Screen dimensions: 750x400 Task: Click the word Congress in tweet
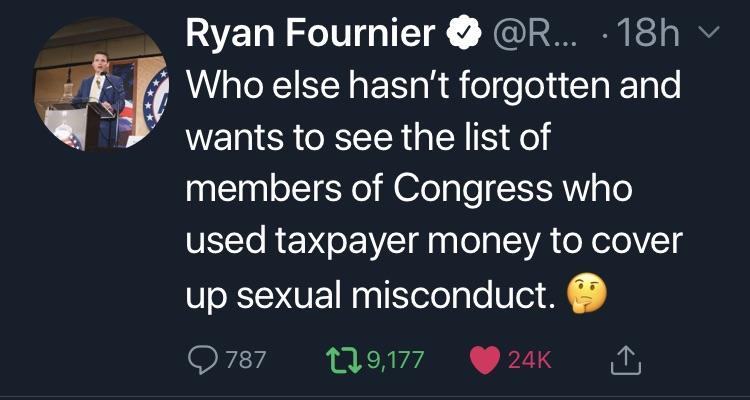(x=471, y=189)
